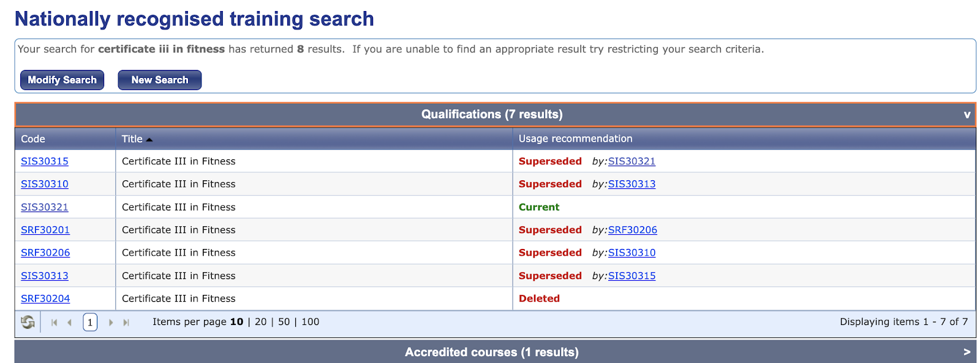Image resolution: width=980 pixels, height=363 pixels.
Task: Click Superseded status in the SRF30201 row
Action: [550, 230]
